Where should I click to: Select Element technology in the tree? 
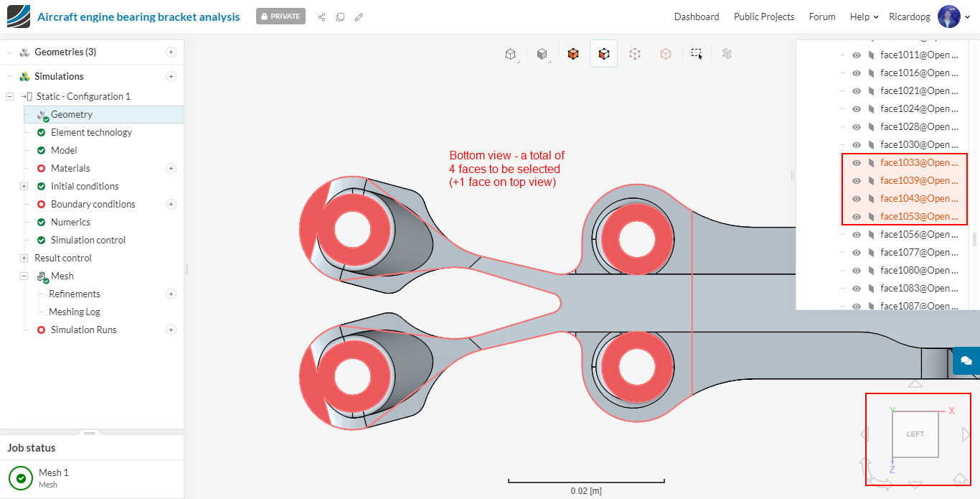point(91,132)
